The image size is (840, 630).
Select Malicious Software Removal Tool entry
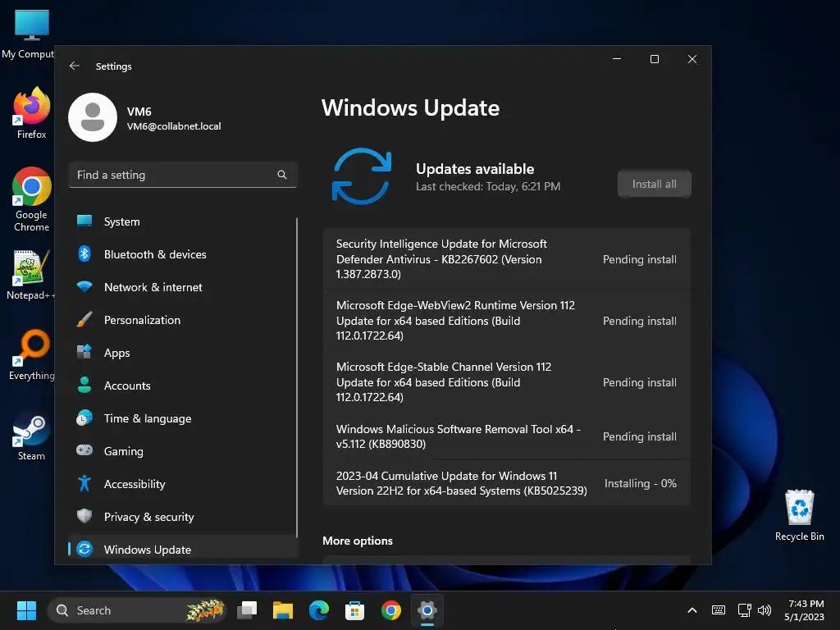point(507,436)
